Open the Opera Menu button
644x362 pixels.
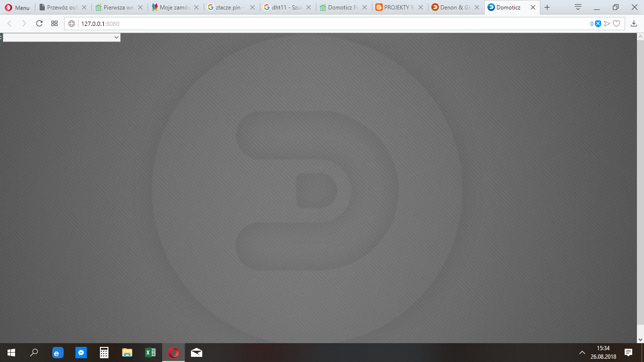click(17, 8)
